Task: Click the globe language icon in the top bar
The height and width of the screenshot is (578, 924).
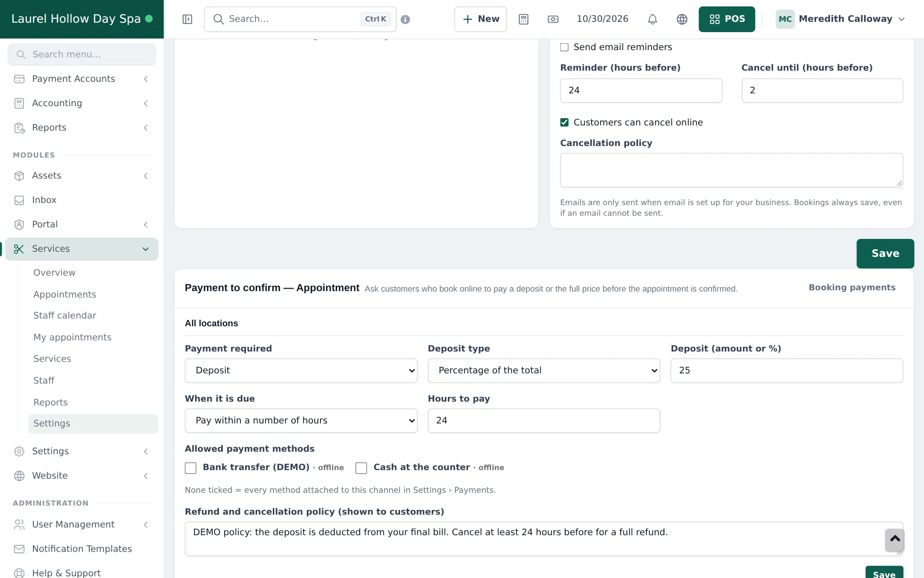Action: tap(682, 19)
